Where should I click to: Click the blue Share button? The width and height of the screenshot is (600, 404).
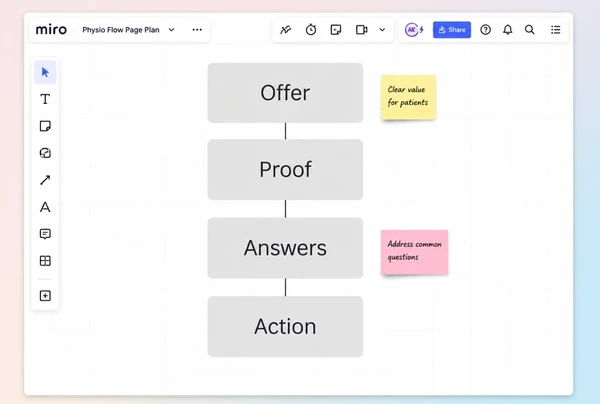coord(452,30)
